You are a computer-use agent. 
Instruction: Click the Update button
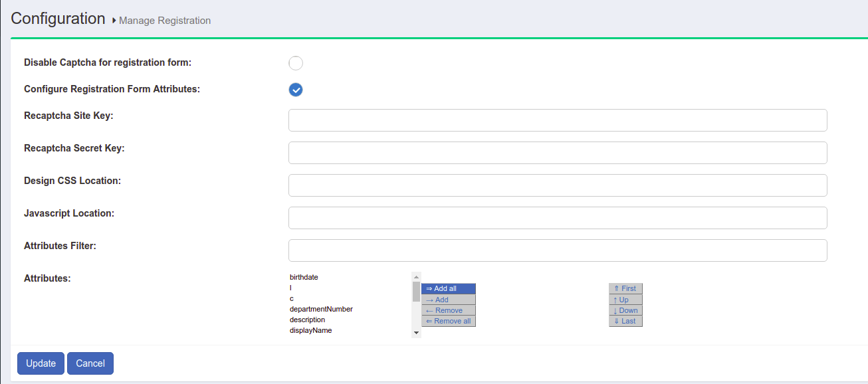[41, 363]
